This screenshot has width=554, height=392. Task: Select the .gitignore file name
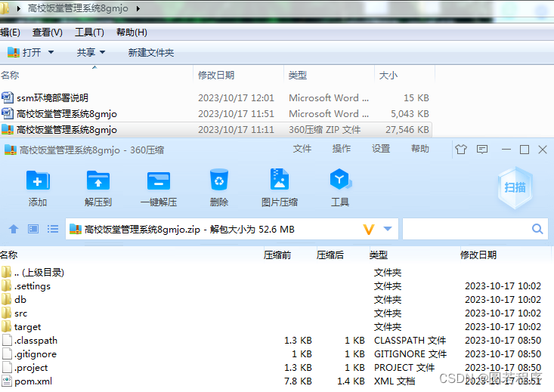(x=36, y=354)
